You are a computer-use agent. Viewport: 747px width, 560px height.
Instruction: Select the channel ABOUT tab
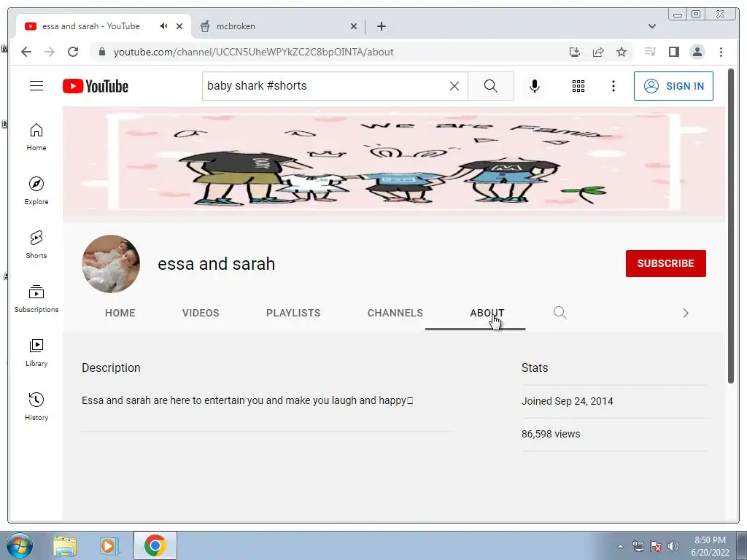point(487,313)
